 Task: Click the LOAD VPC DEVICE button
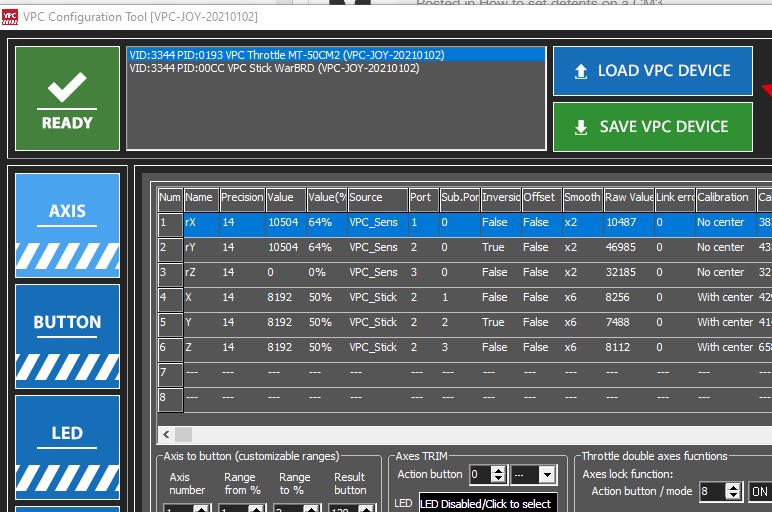(653, 71)
